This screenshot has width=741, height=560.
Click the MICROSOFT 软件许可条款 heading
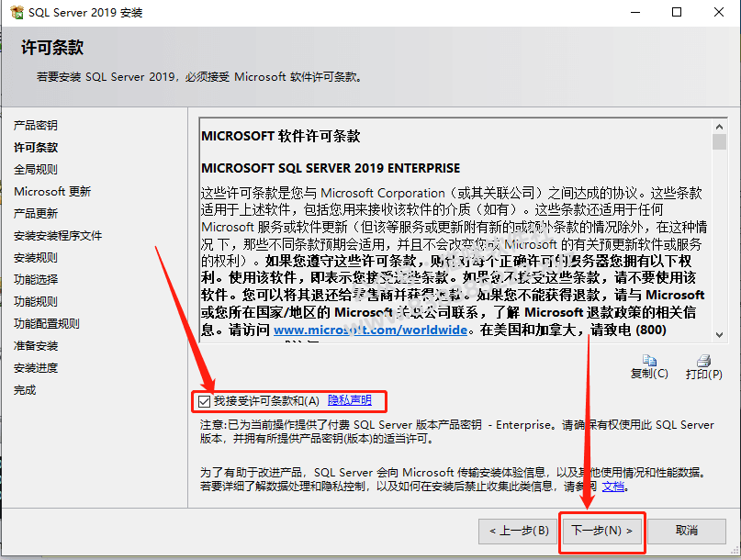281,136
